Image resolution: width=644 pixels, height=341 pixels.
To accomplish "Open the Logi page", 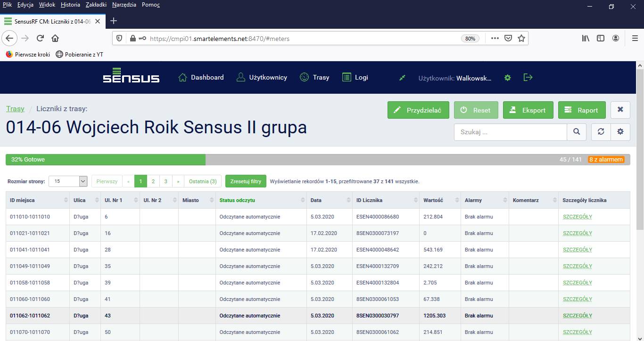I will (355, 77).
